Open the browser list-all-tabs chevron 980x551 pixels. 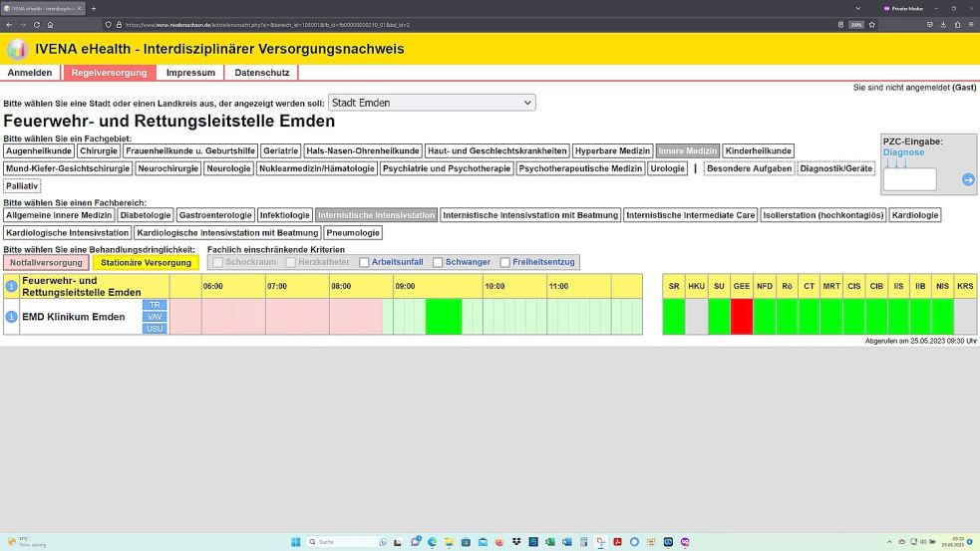[x=857, y=9]
